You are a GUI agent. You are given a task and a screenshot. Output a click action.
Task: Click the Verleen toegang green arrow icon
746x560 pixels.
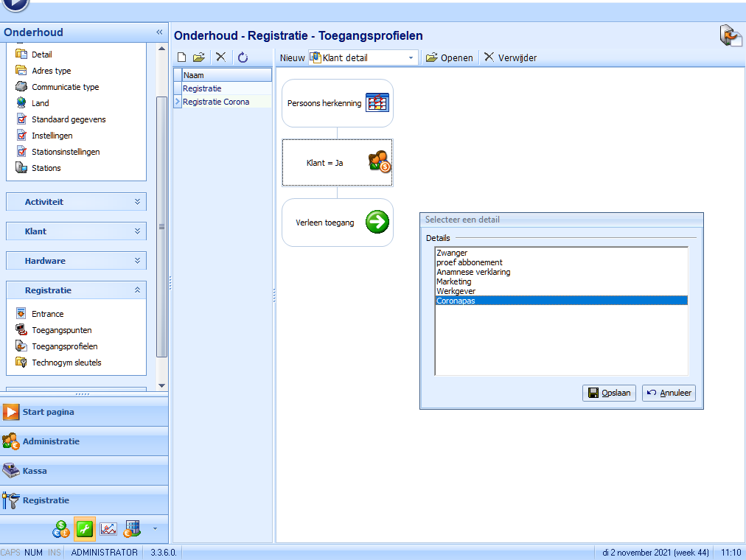[377, 222]
